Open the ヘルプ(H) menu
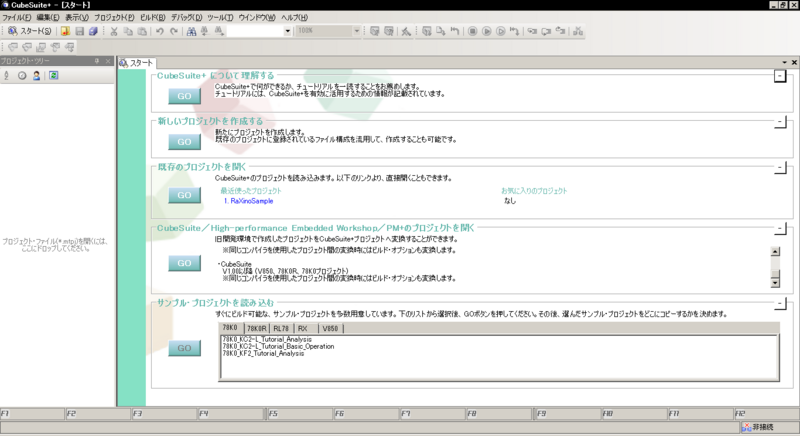Screen dimensions: 800x436 (294, 17)
